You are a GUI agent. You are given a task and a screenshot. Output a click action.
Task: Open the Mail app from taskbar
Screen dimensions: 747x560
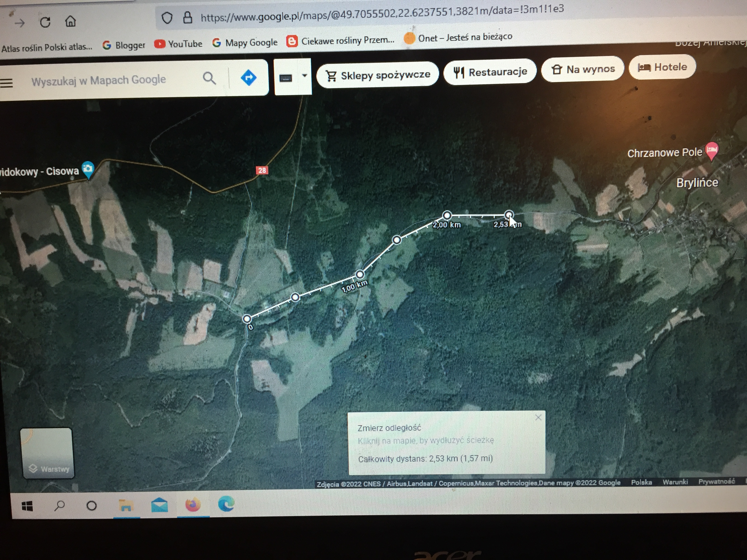[159, 505]
